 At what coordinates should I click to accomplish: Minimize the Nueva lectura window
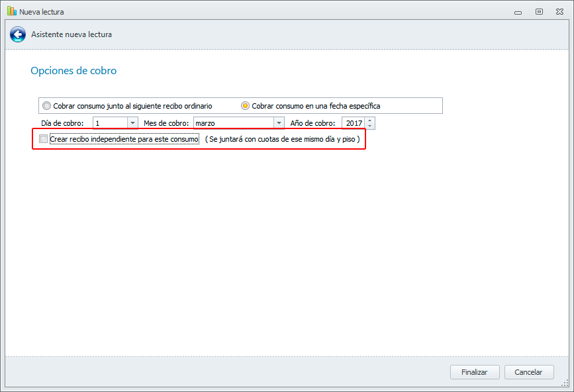518,12
